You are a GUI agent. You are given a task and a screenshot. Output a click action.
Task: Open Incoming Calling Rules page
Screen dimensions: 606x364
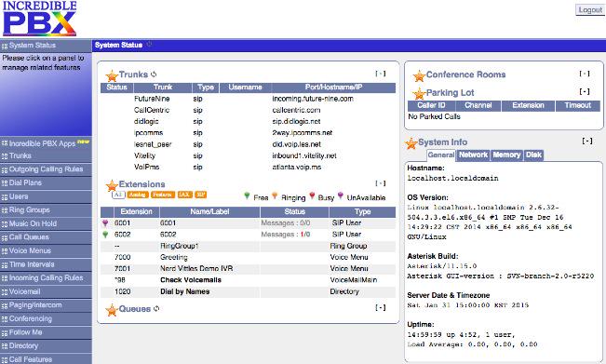[x=46, y=277]
